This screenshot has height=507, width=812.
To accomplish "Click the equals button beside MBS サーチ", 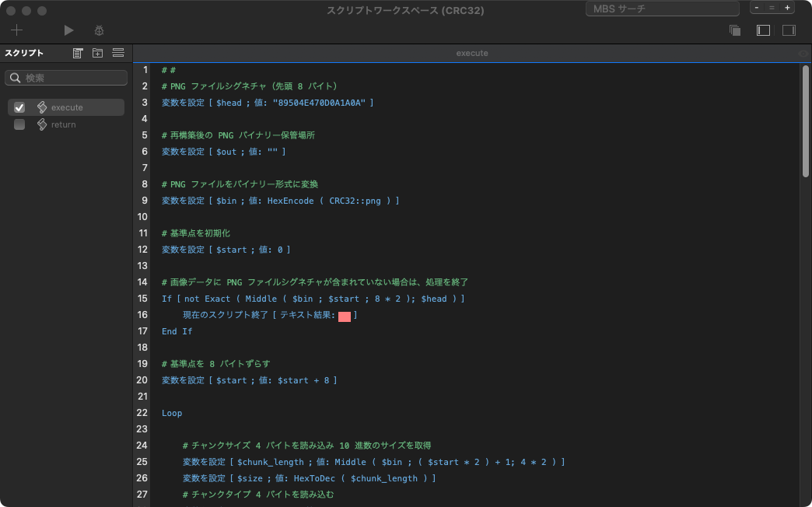I will tap(772, 8).
